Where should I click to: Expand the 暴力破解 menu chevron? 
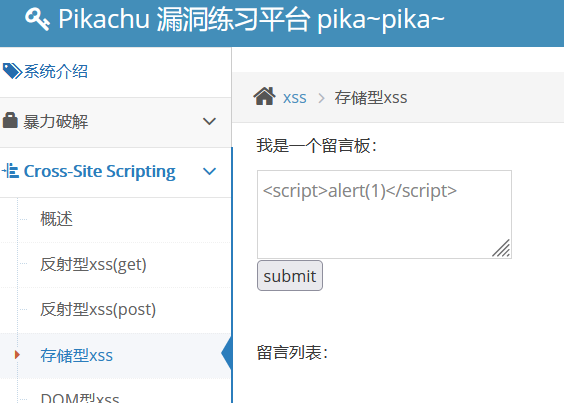[209, 121]
